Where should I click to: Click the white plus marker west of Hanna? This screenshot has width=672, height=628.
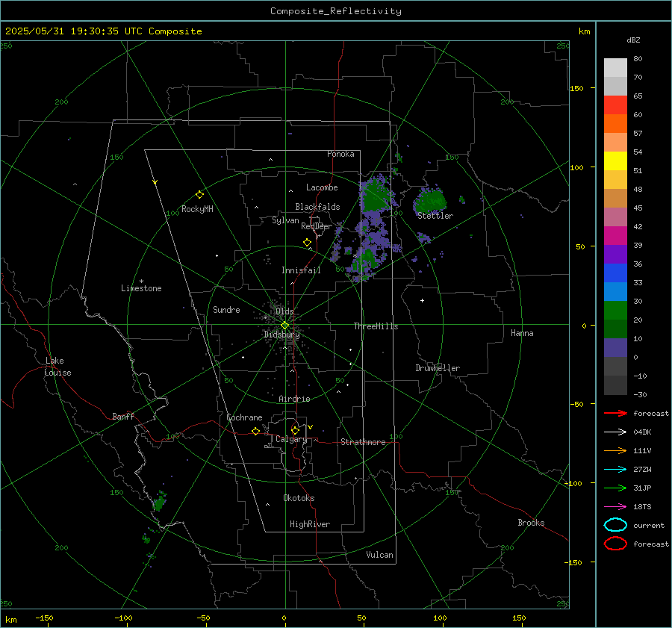pyautogui.click(x=422, y=300)
